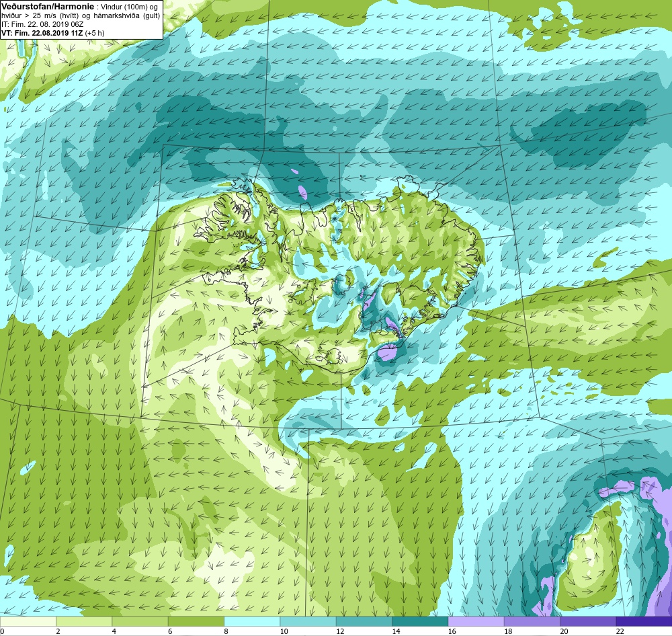This screenshot has height=636, width=672.
Task: Click the legend scale label '18'
Action: [508, 631]
